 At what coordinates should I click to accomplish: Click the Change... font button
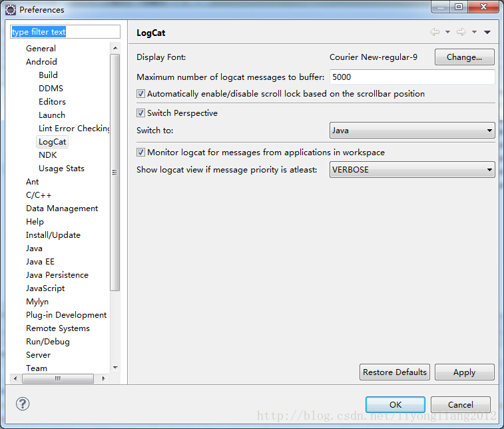(464, 57)
